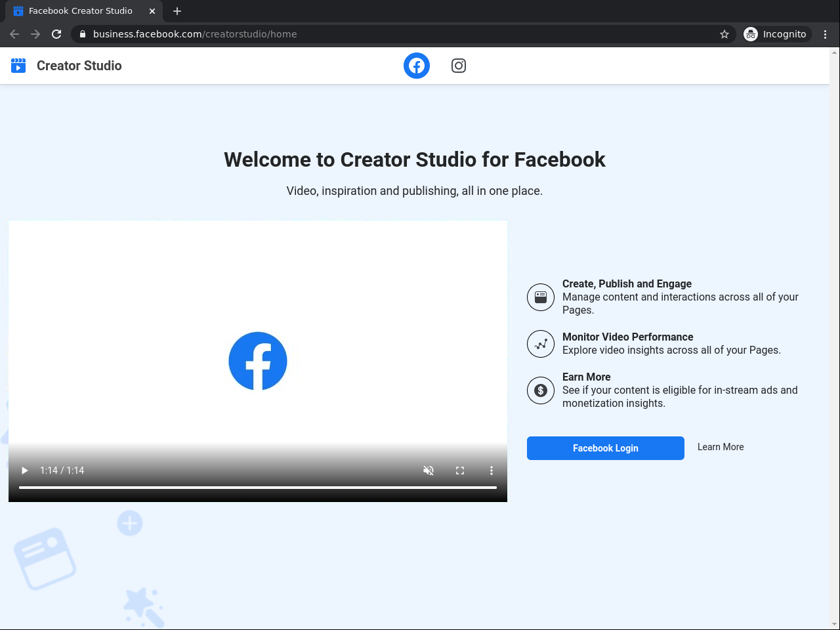
Task: Bookmark this page with the star
Action: point(724,34)
